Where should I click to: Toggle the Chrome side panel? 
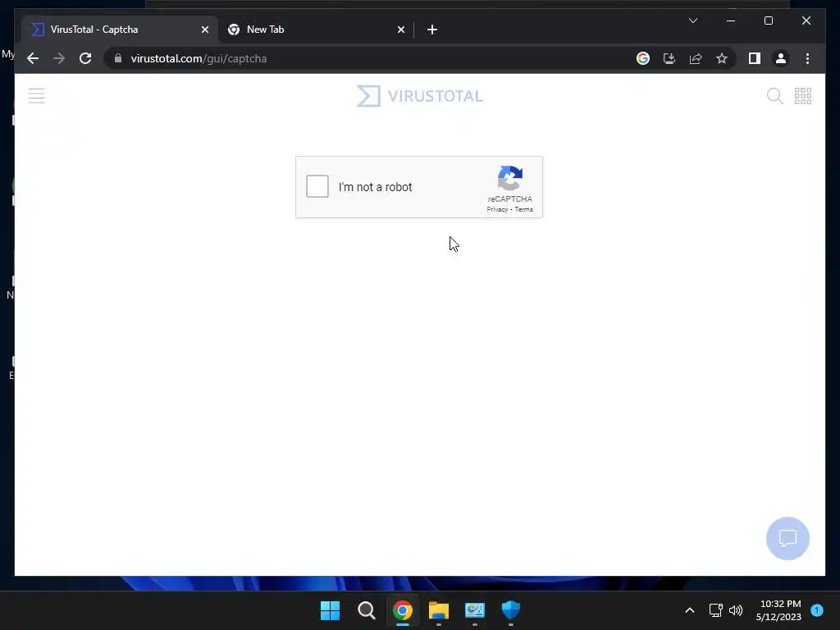[755, 58]
